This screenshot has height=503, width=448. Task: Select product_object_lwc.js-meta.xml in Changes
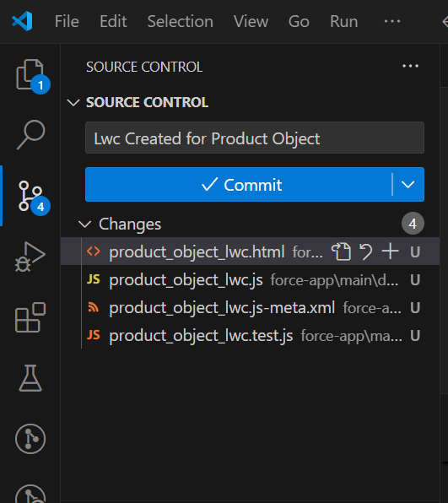click(250, 308)
